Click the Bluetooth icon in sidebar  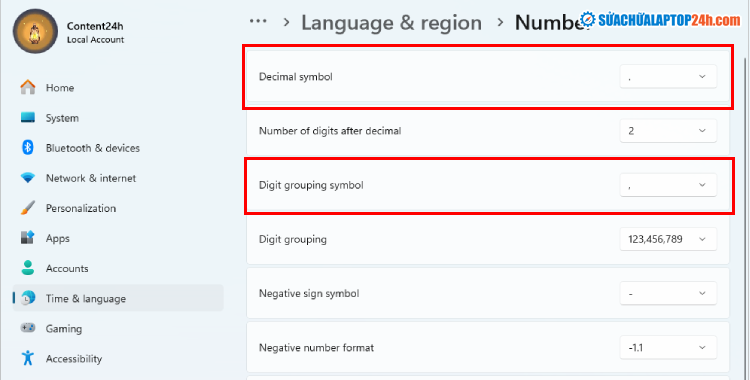coord(28,147)
